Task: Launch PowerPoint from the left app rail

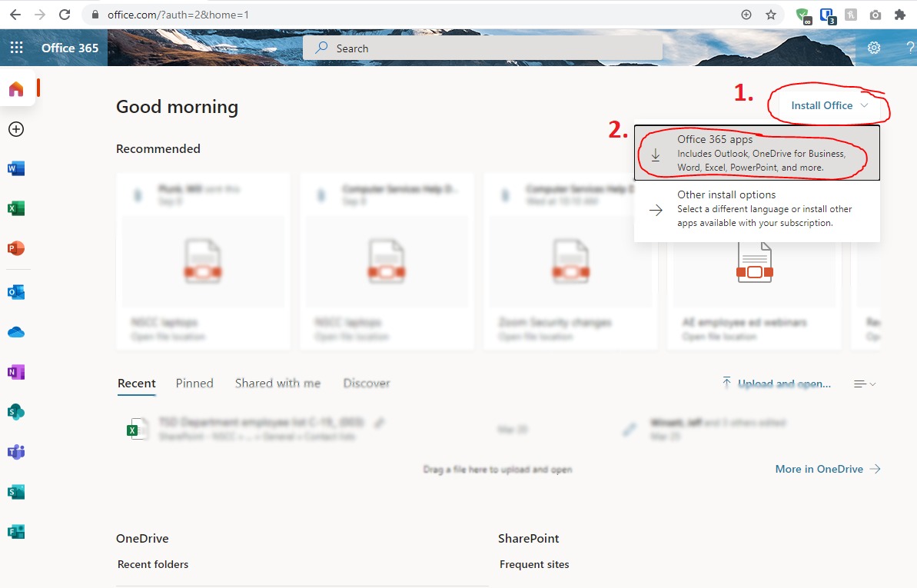Action: tap(16, 248)
